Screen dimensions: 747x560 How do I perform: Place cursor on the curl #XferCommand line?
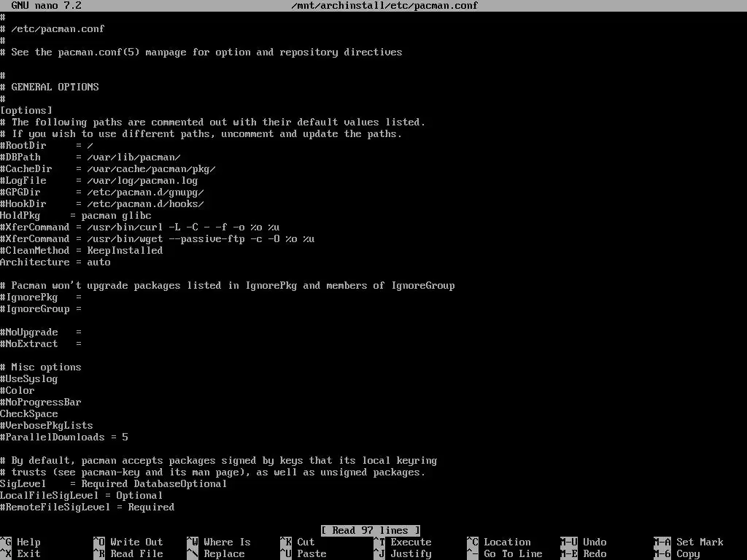click(x=140, y=227)
